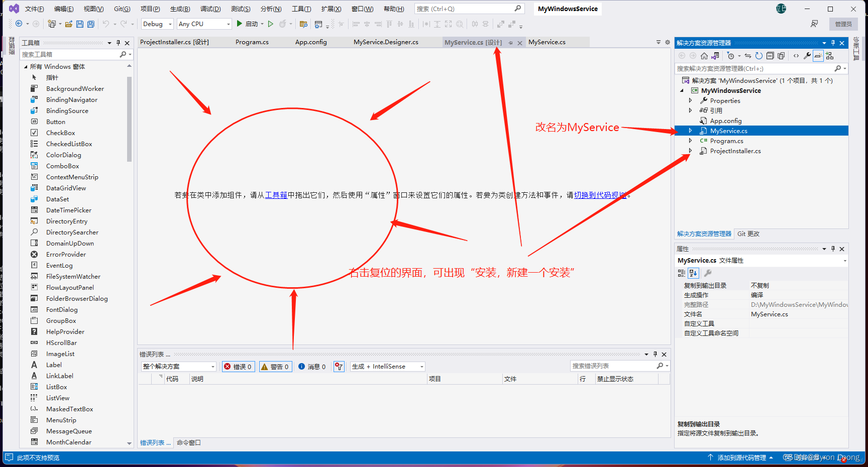
Task: Click the Undo arrow icon
Action: click(106, 24)
